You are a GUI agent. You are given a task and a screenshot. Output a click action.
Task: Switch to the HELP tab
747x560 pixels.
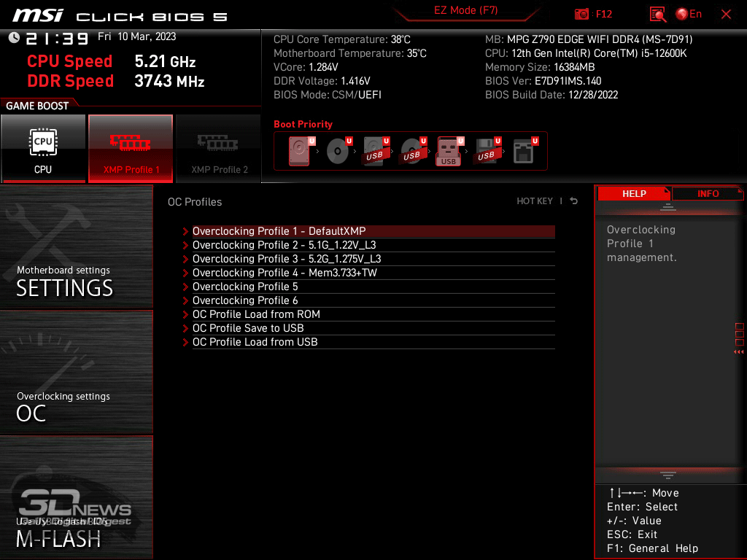tap(634, 194)
